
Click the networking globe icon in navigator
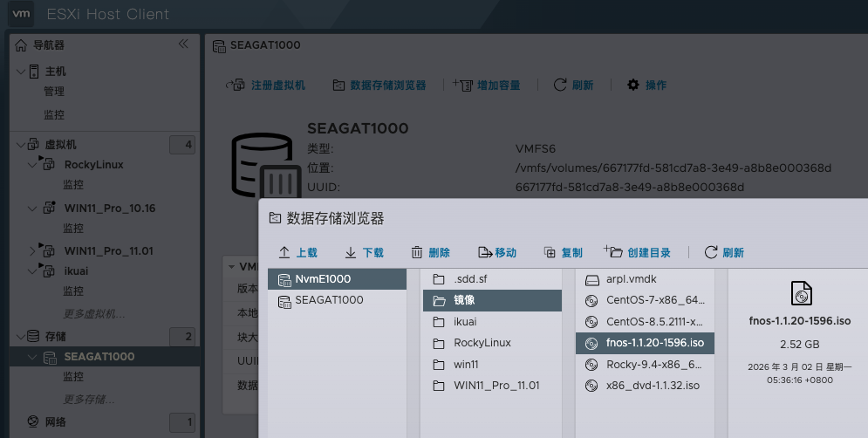point(33,421)
